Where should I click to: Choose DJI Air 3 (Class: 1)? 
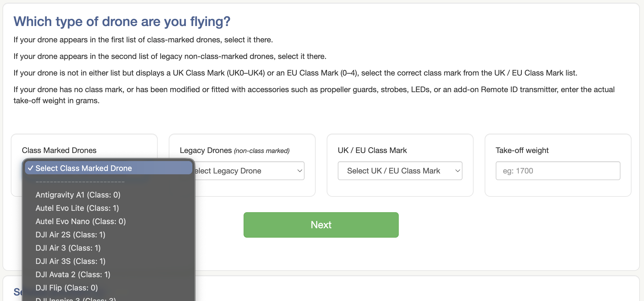[x=68, y=248]
